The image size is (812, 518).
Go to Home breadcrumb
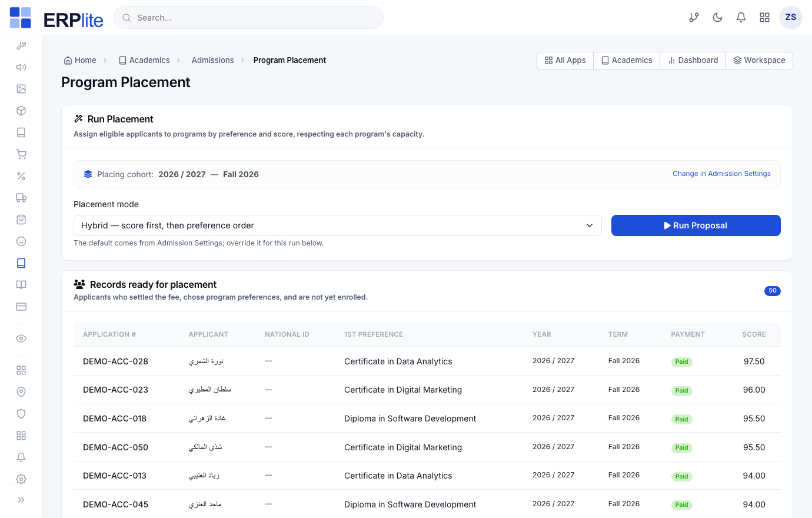click(80, 60)
